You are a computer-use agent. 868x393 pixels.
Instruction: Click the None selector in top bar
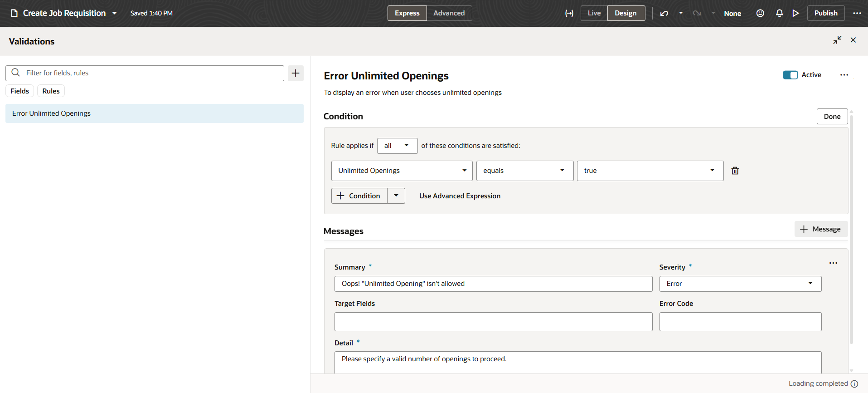[732, 13]
